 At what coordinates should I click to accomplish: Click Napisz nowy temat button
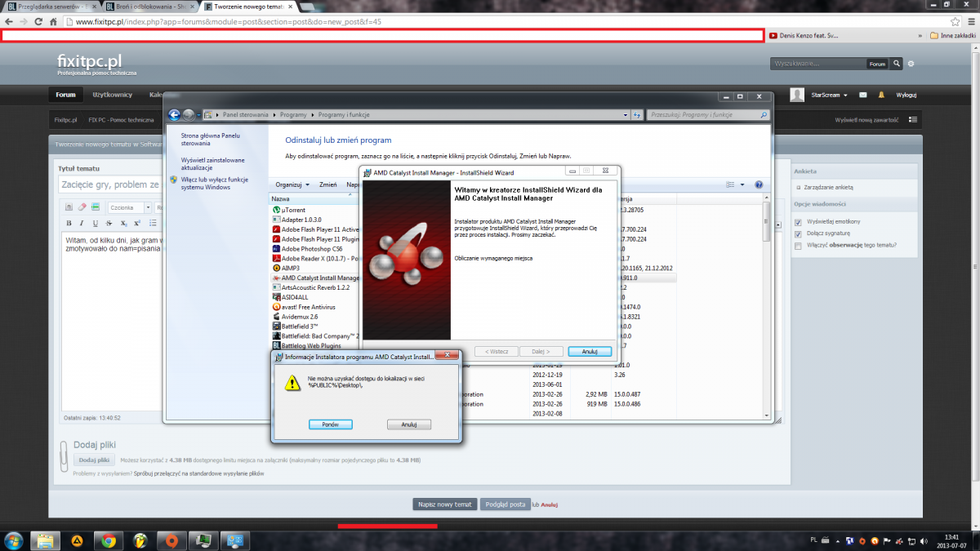[x=443, y=504]
